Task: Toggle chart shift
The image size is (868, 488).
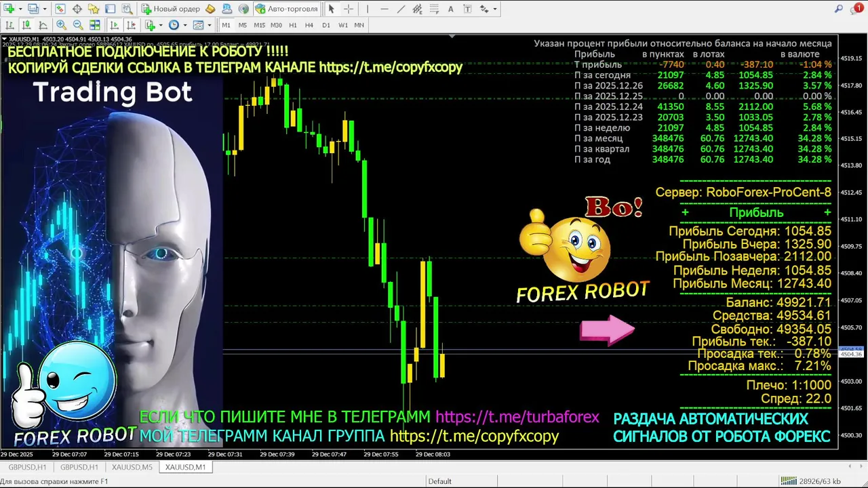Action: (x=131, y=25)
